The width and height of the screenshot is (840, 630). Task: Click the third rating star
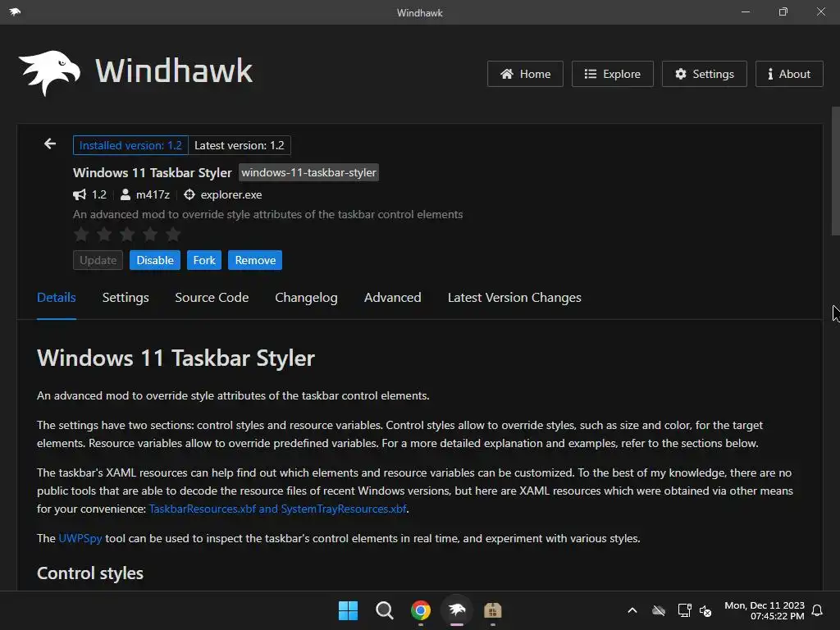(127, 234)
